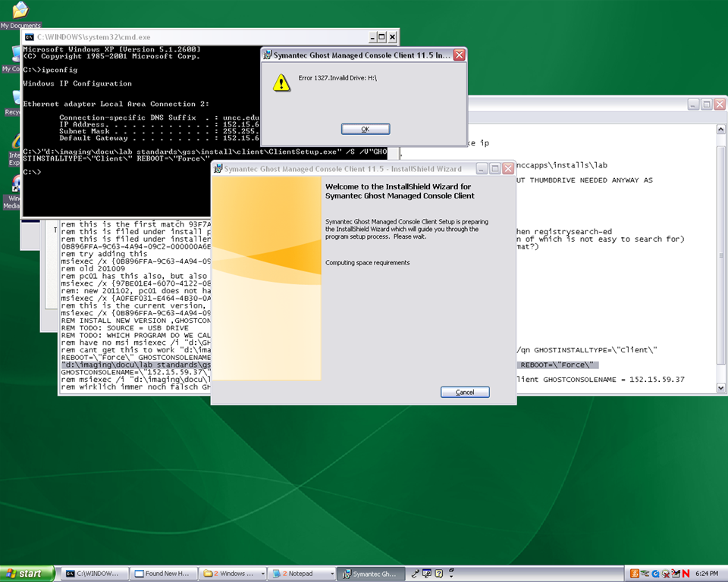Viewport: 728px width, 582px height.
Task: Select the Symantec Ghost taskbar item
Action: pyautogui.click(x=370, y=574)
